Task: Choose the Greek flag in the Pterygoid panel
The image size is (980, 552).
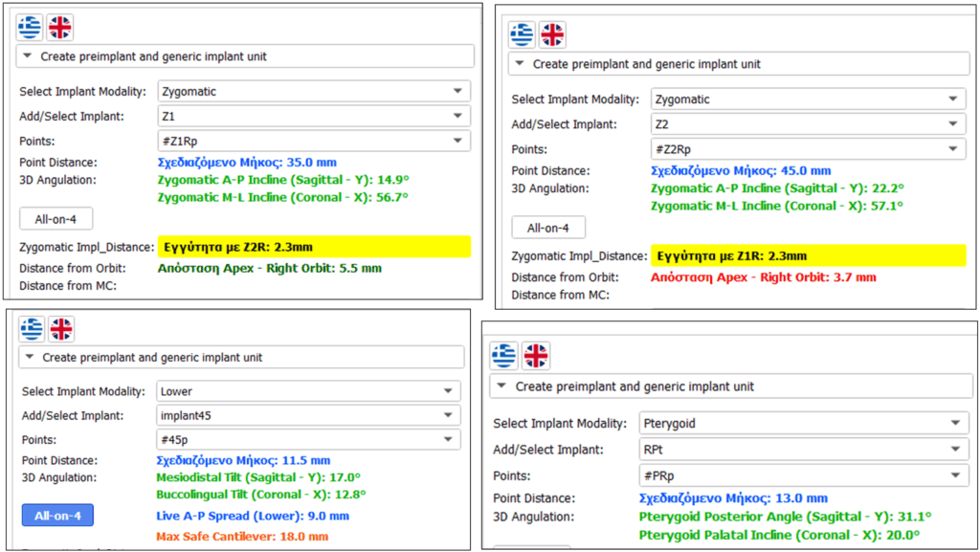Action: click(x=503, y=355)
